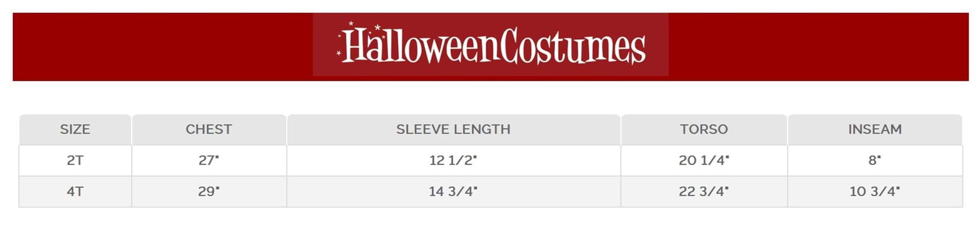The height and width of the screenshot is (226, 980).
Task: Select the 22 3/4" torso value
Action: click(704, 191)
